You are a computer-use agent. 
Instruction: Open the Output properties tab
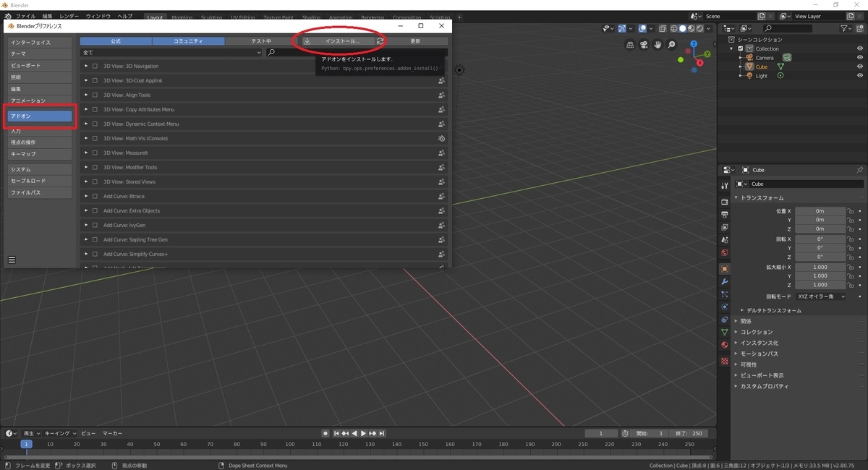tap(724, 215)
